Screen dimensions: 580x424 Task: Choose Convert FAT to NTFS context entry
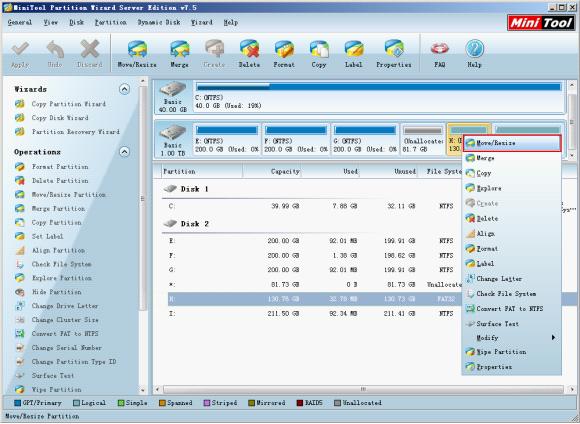point(512,309)
